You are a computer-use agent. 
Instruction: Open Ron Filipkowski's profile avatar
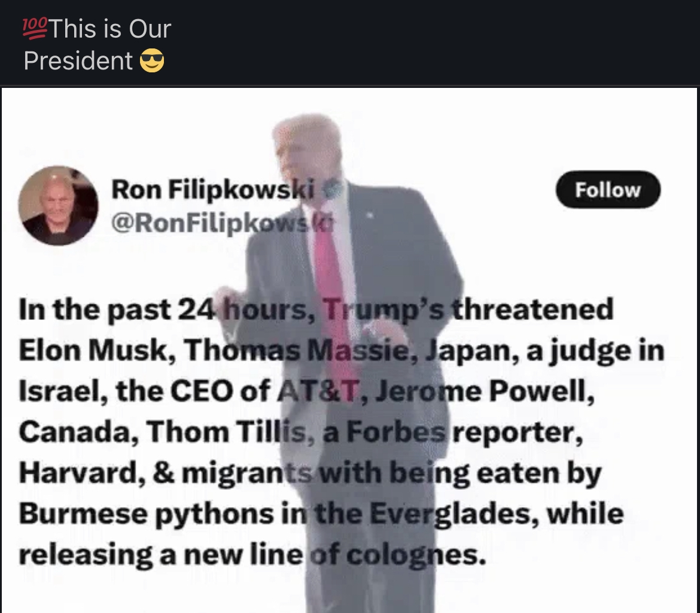[x=58, y=206]
